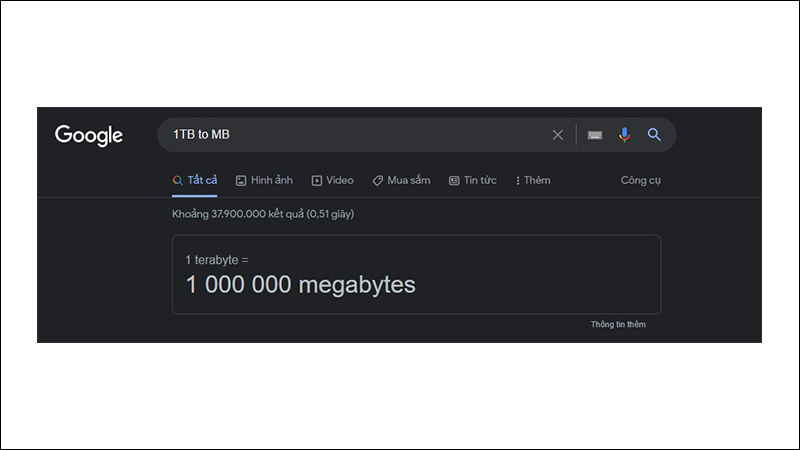
Task: Go to the Video tab label
Action: click(340, 181)
